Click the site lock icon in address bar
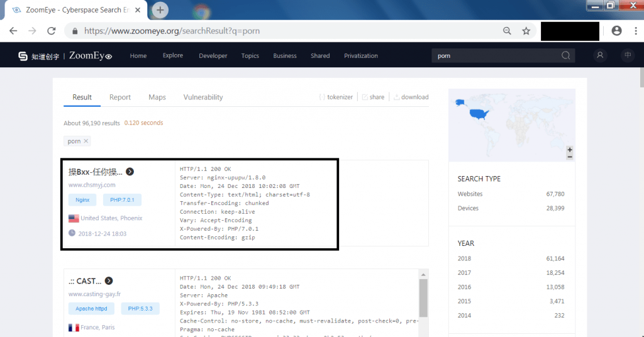The image size is (644, 337). pyautogui.click(x=75, y=31)
